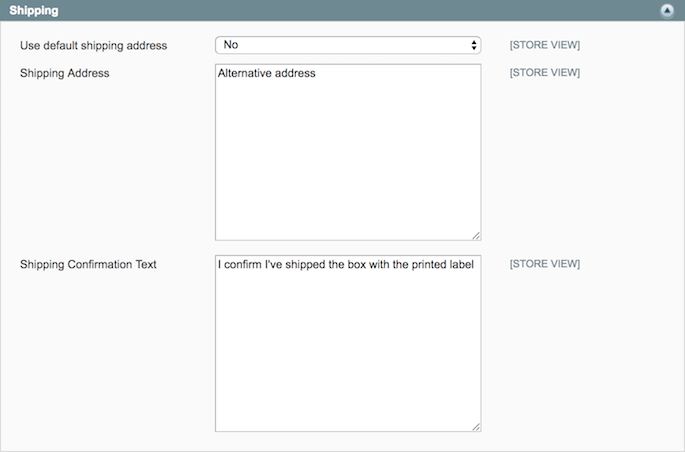Open the Use default shipping address dropdown
The image size is (685, 452).
[348, 45]
